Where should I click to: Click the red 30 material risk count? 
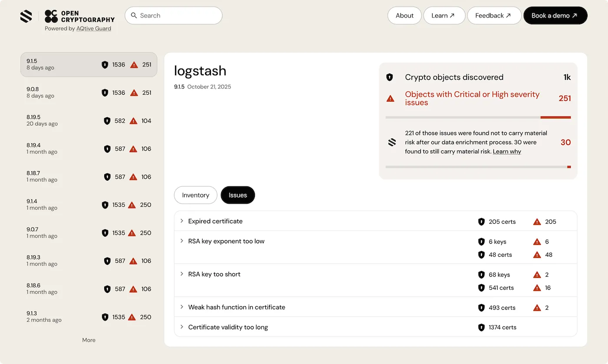pos(565,142)
